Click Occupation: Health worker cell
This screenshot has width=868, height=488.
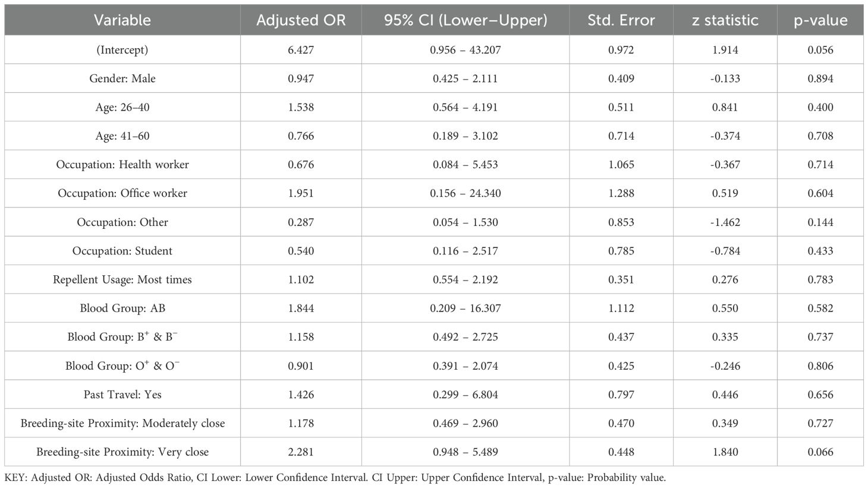point(122,165)
